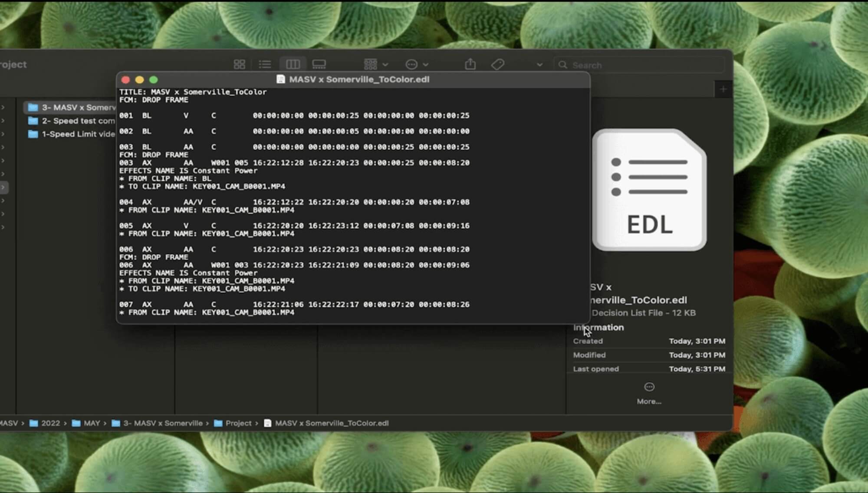Screen dimensions: 868x493
Task: Click the magnifier icon in Search field
Action: coord(563,65)
